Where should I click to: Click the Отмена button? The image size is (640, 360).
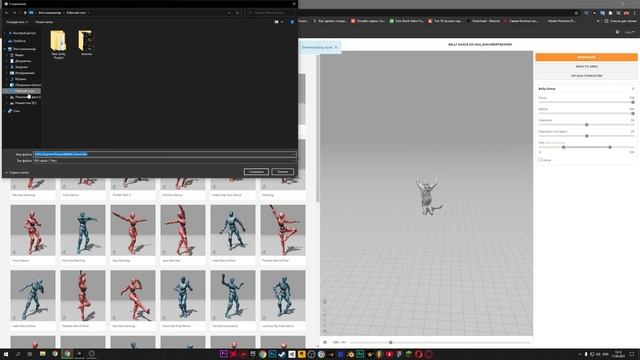[x=282, y=171]
